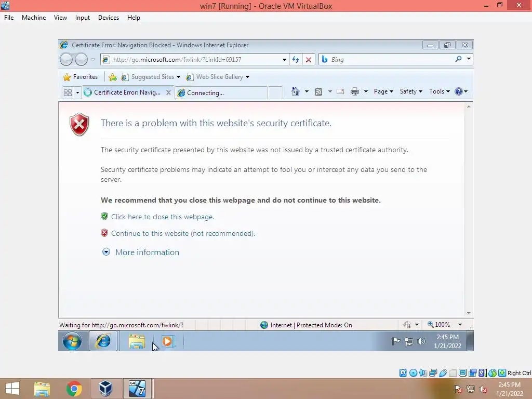
Task: Open the recent pages dropdown arrow
Action: click(92, 60)
